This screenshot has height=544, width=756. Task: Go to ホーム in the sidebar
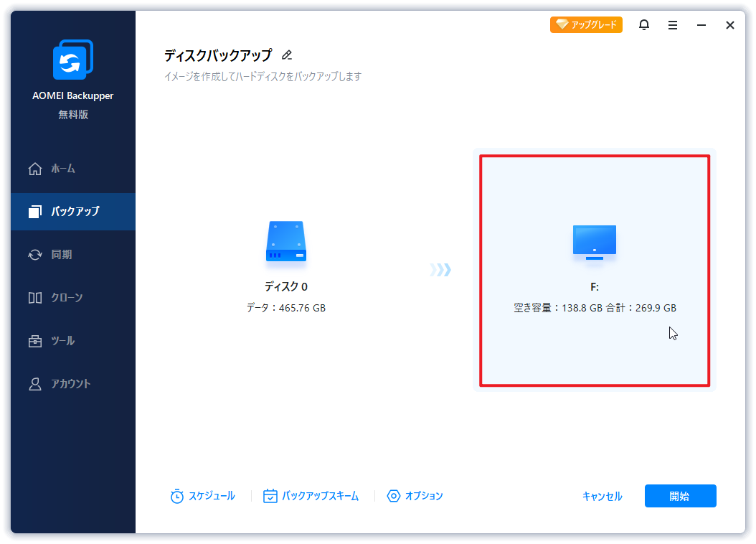[x=73, y=169]
